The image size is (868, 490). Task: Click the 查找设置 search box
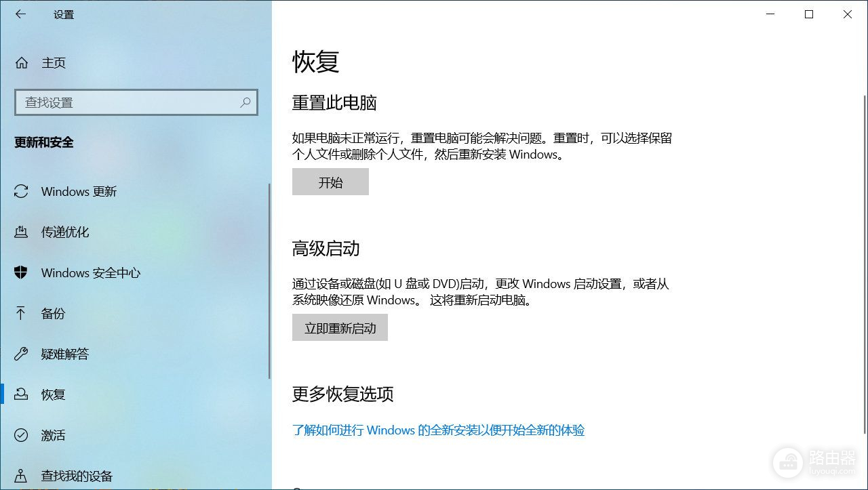click(x=136, y=102)
